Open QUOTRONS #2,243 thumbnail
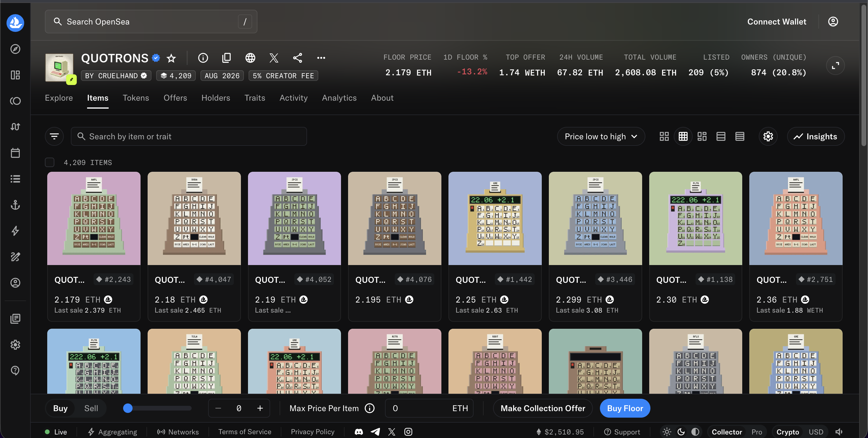Image resolution: width=868 pixels, height=438 pixels. coord(94,218)
